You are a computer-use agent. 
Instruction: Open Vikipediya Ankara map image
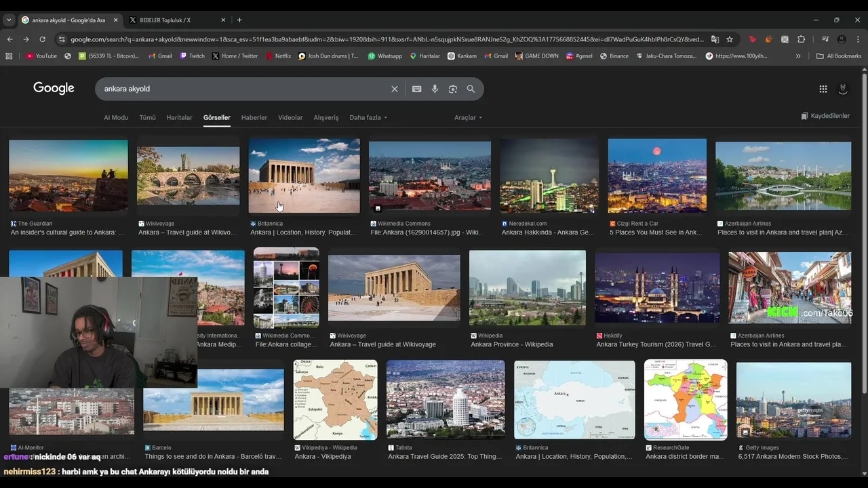click(x=335, y=400)
